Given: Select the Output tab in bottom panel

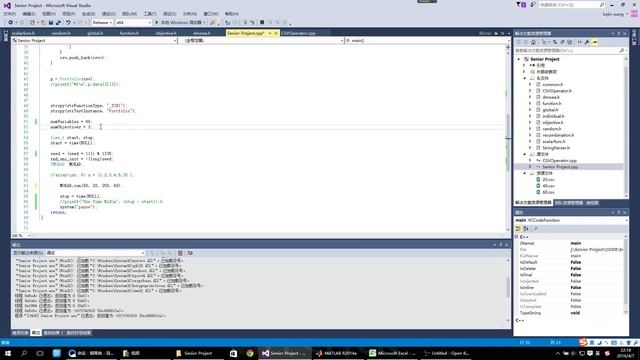Looking at the screenshot, I should pos(36,333).
